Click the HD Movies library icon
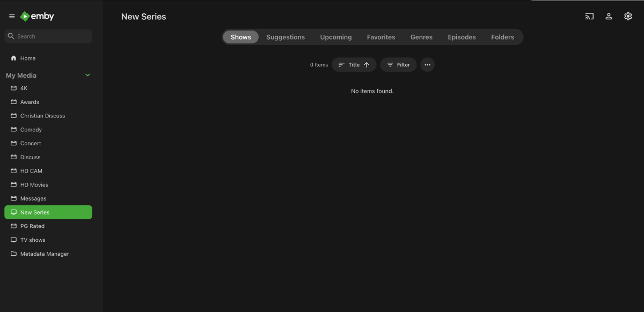The width and height of the screenshot is (644, 312). (13, 184)
